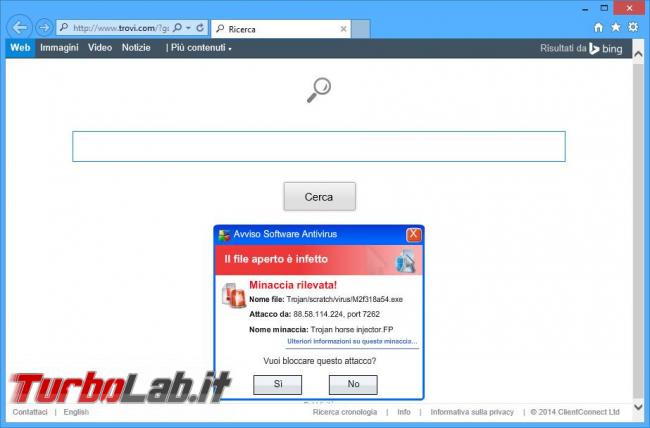The image size is (650, 428).
Task: Open the address bar dropdown arrow
Action: point(189,28)
